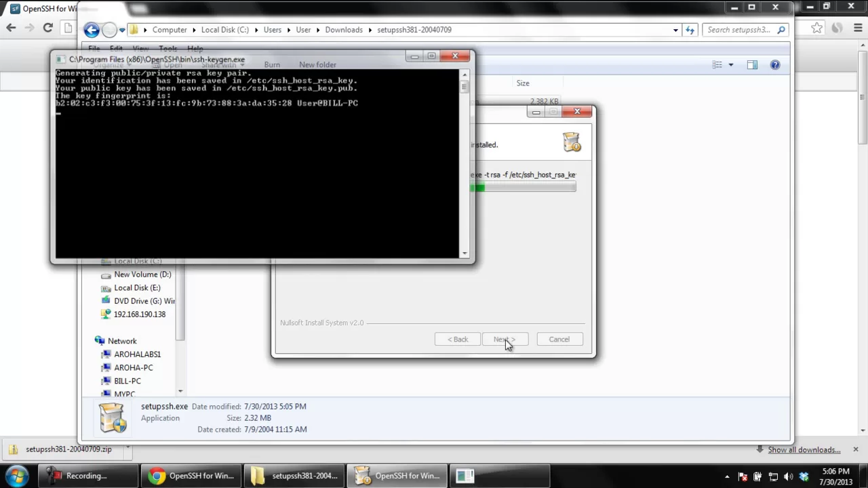Click setupssh381-20040709.zip in Chrome downloads bar
Screen dimensions: 868x488
68,449
